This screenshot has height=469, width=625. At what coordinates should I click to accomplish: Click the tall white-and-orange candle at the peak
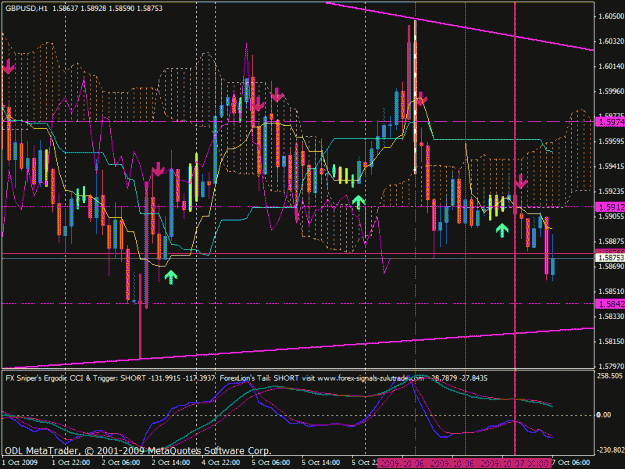click(415, 97)
